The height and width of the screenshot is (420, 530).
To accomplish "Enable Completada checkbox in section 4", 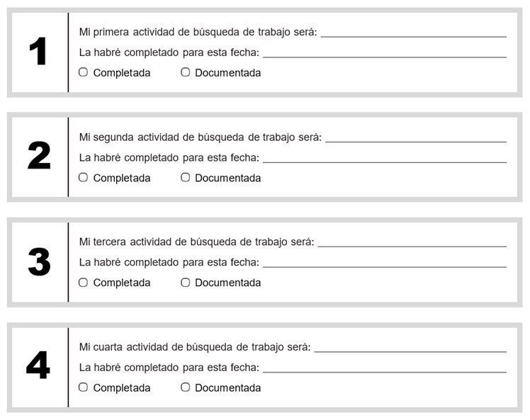I will pos(83,387).
